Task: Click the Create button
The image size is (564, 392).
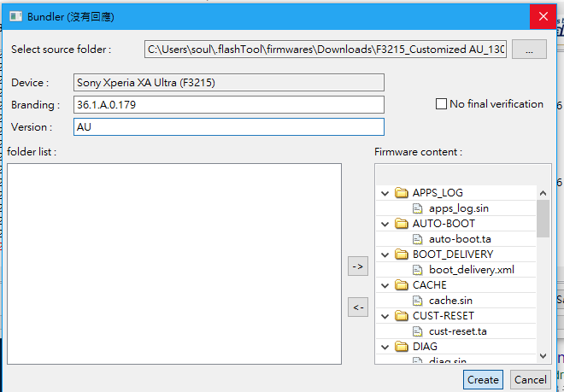Action: [x=483, y=380]
